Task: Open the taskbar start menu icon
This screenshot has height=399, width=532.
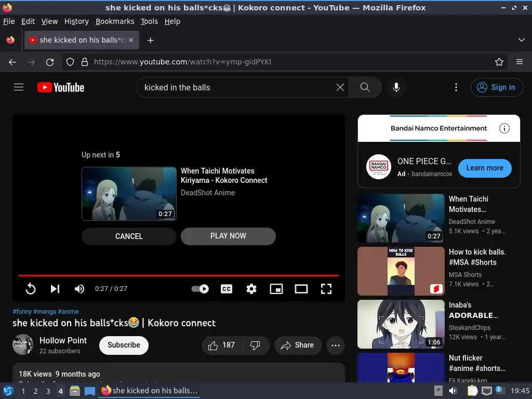Action: coord(8,391)
